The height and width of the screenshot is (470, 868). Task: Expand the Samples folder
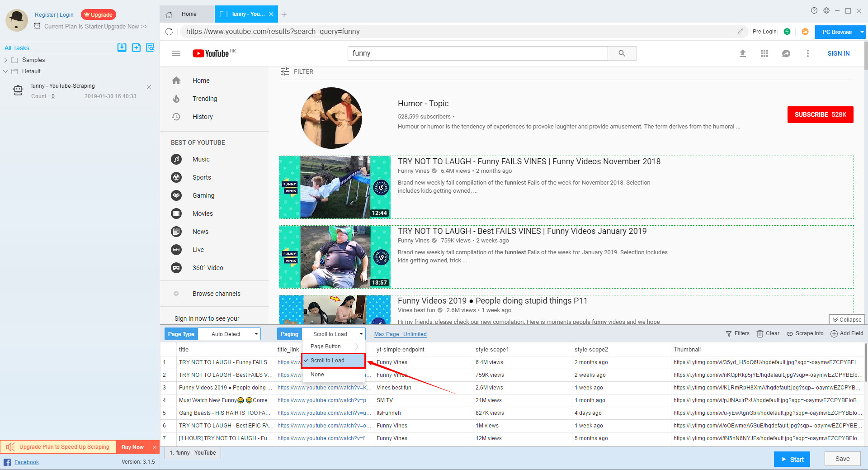pos(5,60)
